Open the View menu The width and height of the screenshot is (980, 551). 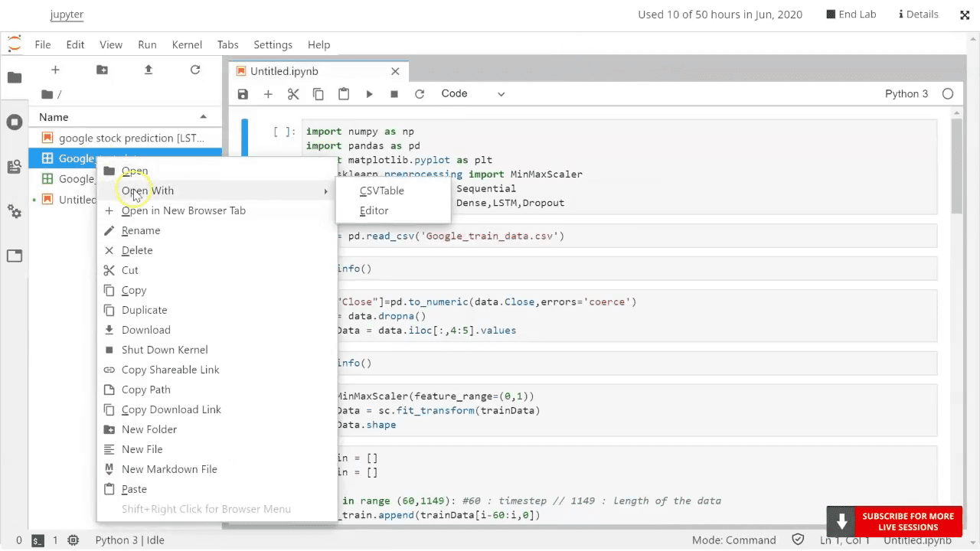point(111,44)
